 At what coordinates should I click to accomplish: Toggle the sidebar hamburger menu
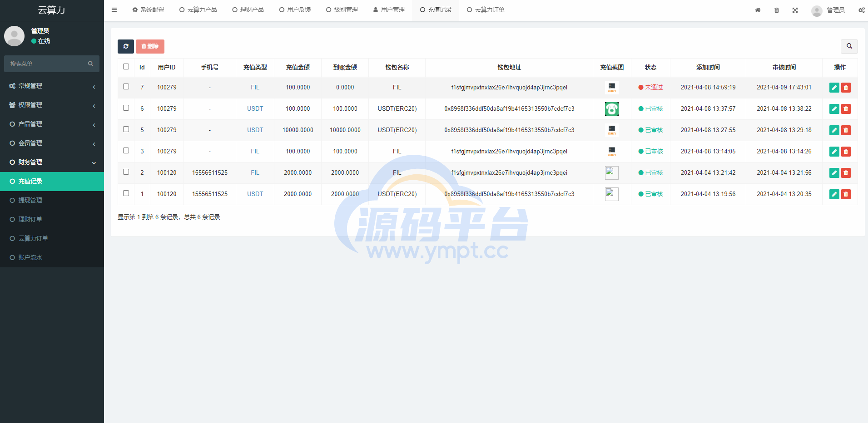coord(114,10)
